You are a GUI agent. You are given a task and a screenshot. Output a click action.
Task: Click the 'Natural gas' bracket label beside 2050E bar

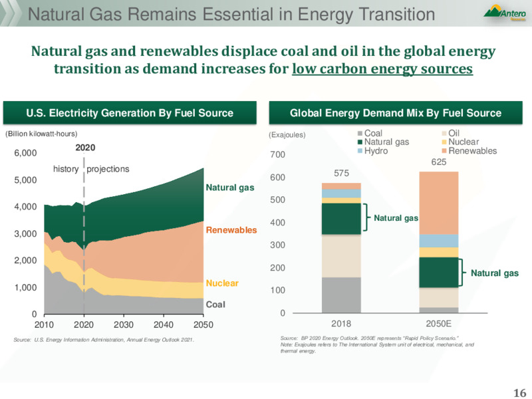(x=495, y=273)
